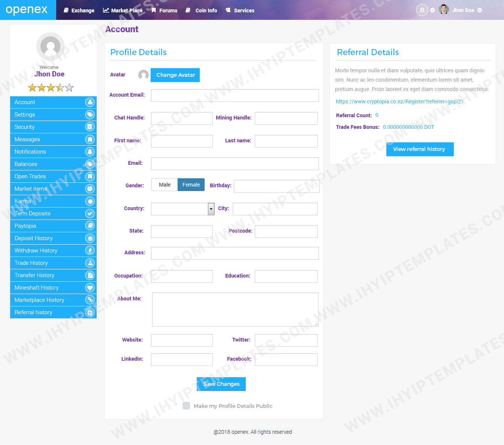Expand the Jhon Doe user menu arrow

click(x=480, y=10)
